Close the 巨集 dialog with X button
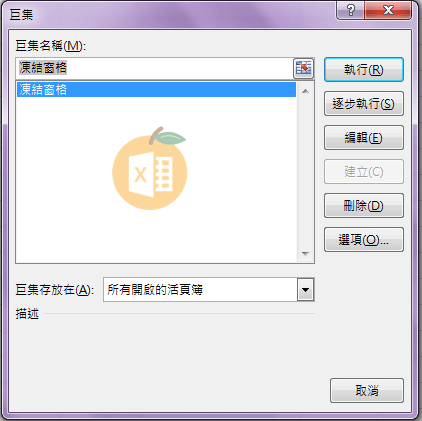The height and width of the screenshot is (421, 422). pos(388,10)
